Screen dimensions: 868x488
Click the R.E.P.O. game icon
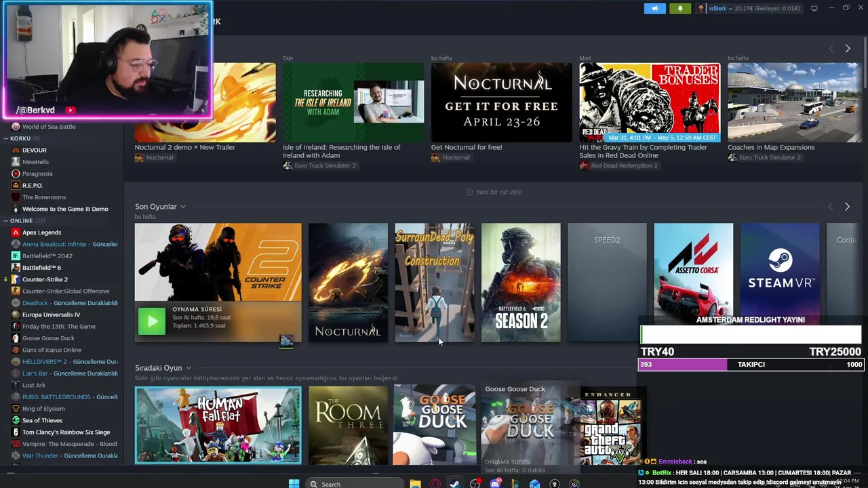coord(16,185)
